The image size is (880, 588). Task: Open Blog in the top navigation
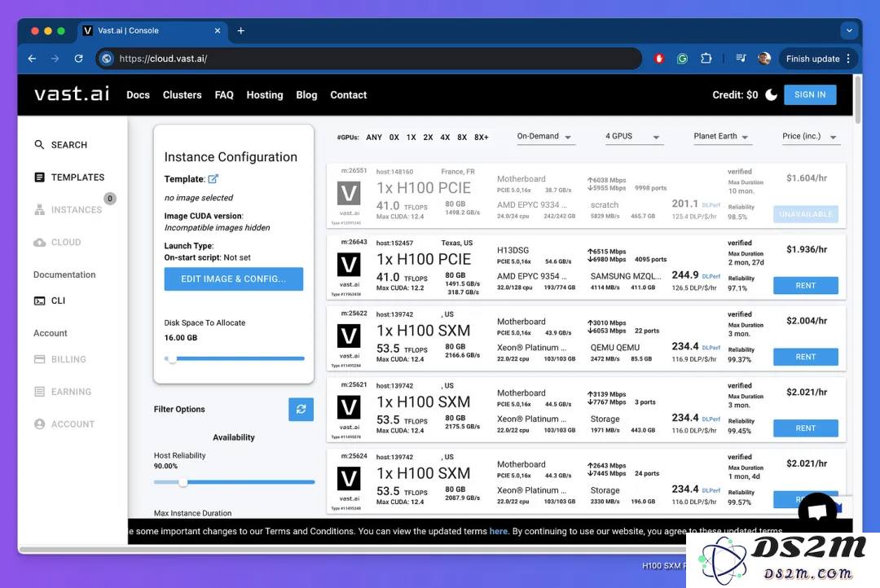306,94
